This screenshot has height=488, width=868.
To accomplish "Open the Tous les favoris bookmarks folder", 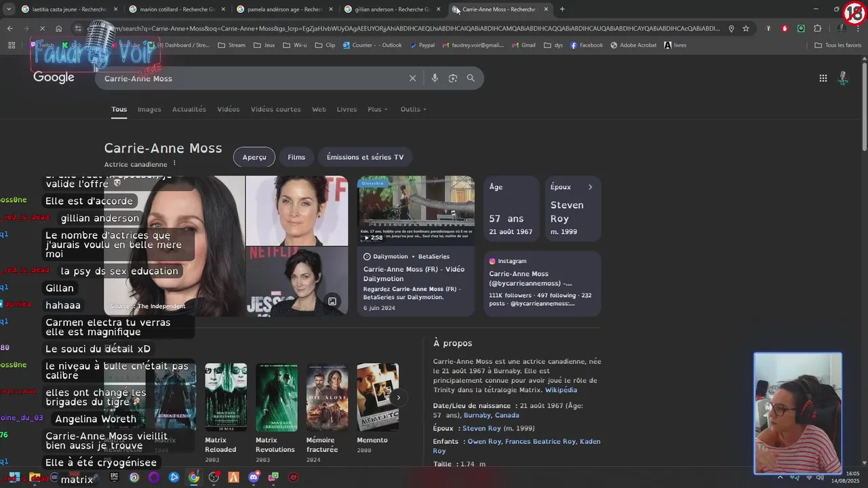I will (x=837, y=45).
